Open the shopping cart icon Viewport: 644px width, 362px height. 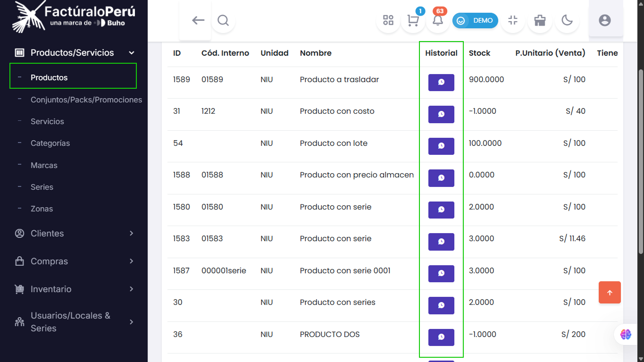(x=413, y=20)
